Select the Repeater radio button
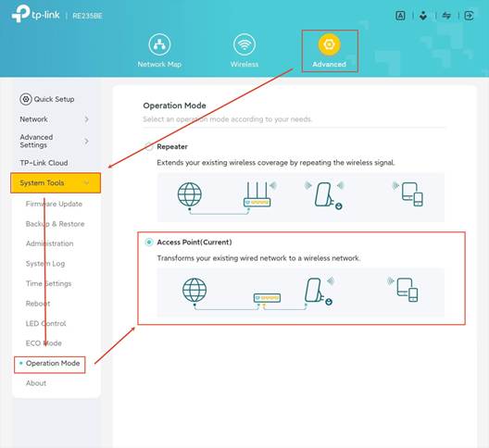Screen dimensions: 489x448 click(149, 146)
